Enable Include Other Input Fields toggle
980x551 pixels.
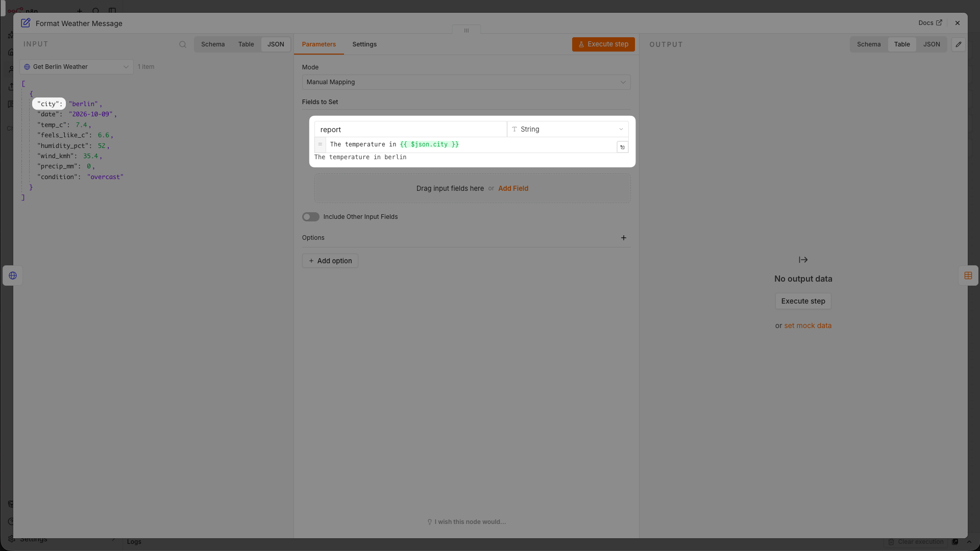tap(310, 217)
